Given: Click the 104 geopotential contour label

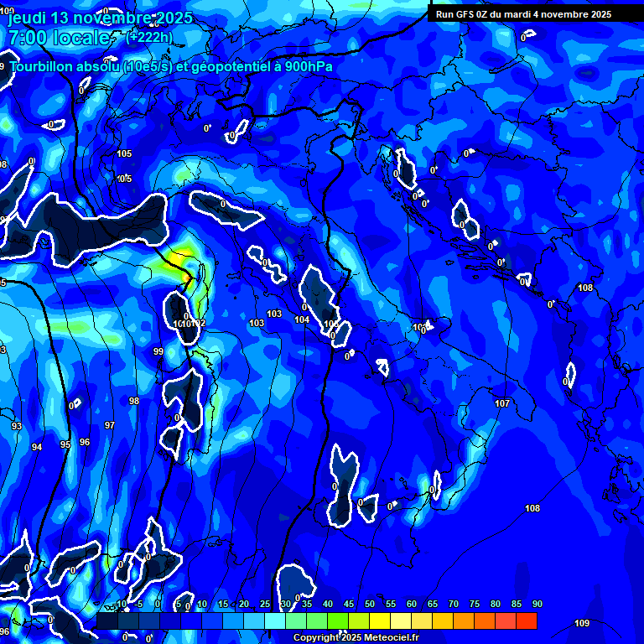Looking at the screenshot, I should (x=302, y=319).
